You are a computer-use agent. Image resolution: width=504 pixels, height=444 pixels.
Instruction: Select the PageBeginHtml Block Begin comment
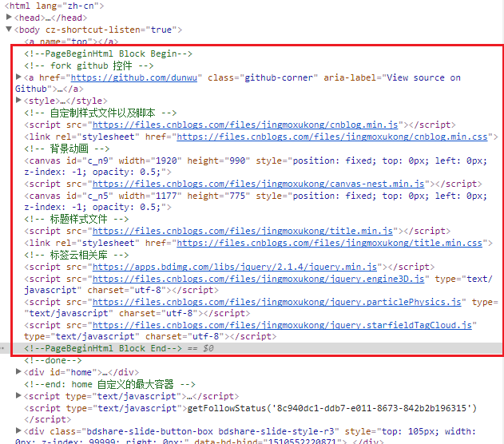pos(109,54)
